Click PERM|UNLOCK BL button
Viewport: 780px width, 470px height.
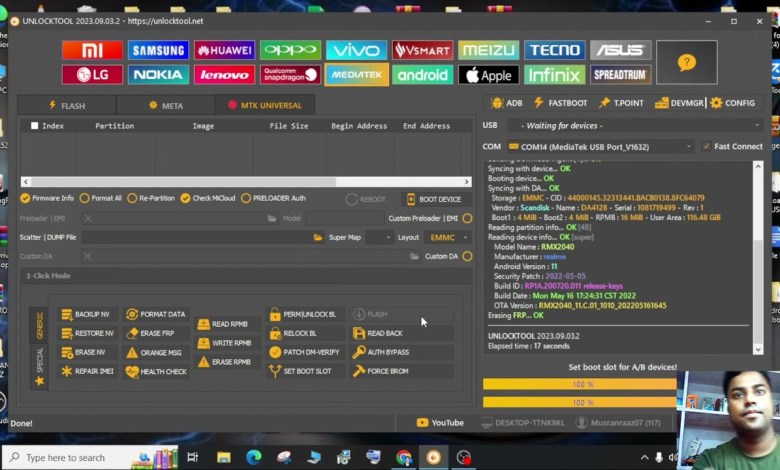(x=303, y=314)
